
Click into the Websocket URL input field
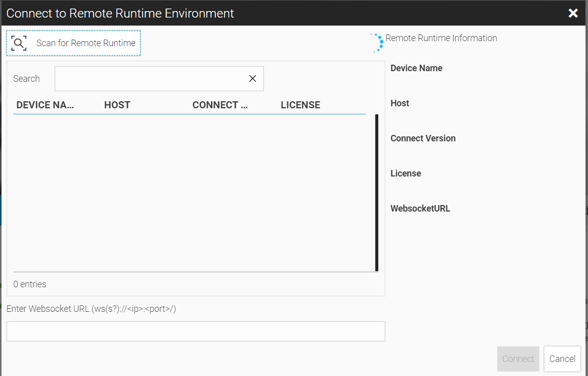(196, 331)
